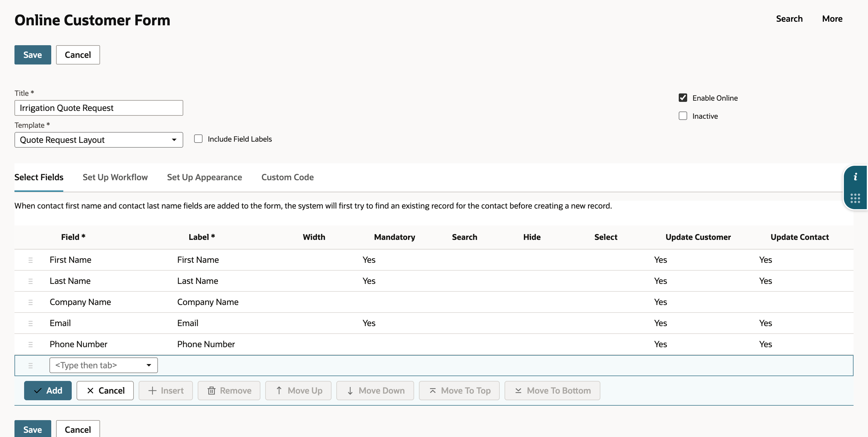
Task: Click the top Save button
Action: click(x=33, y=55)
